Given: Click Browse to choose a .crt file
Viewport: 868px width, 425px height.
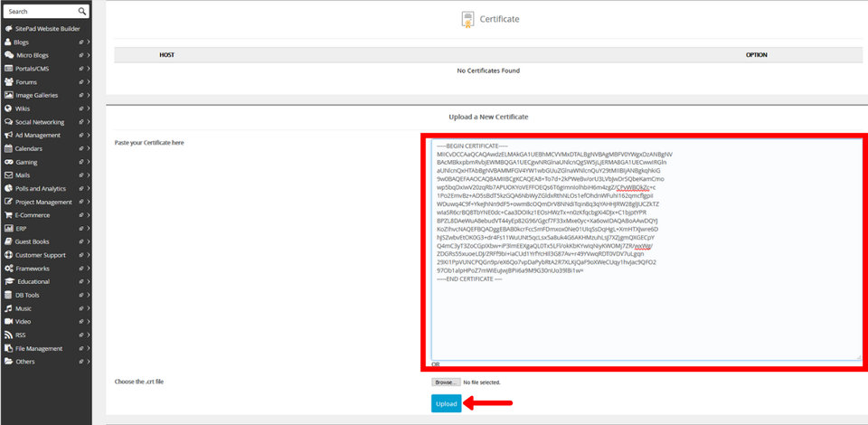Looking at the screenshot, I should 445,382.
